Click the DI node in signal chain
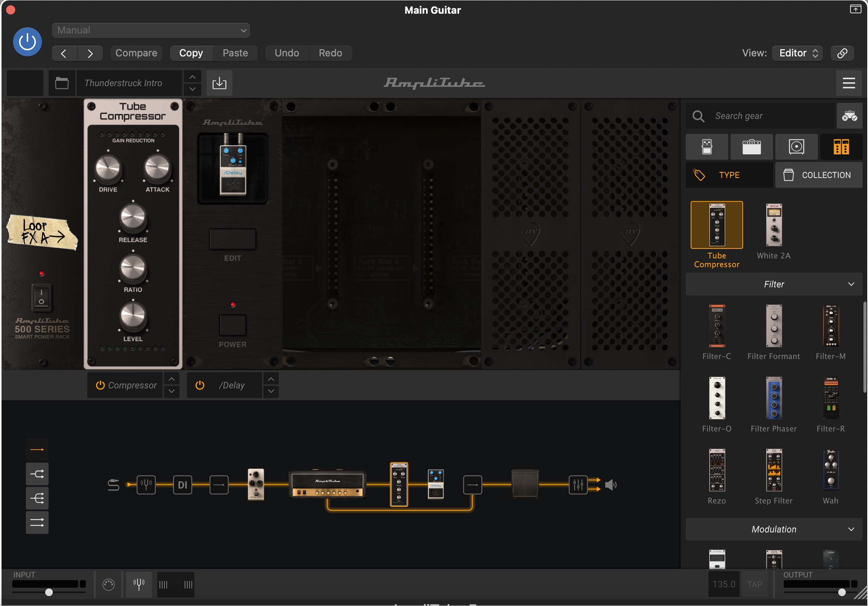 click(x=183, y=485)
